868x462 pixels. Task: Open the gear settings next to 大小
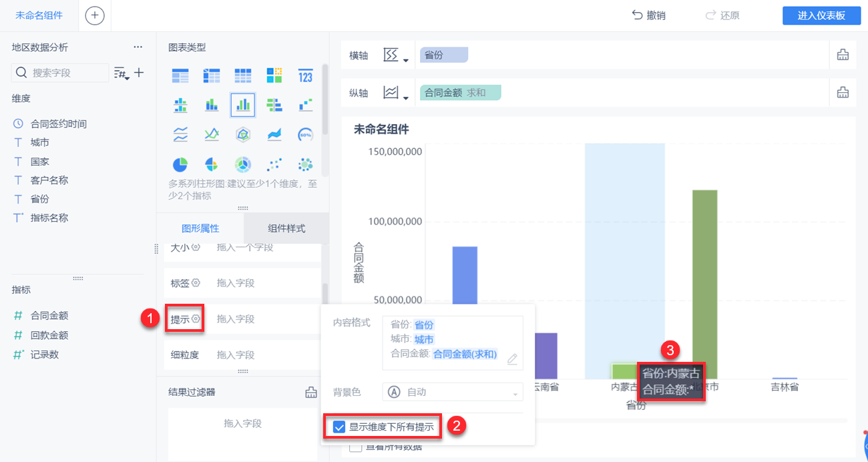point(196,248)
